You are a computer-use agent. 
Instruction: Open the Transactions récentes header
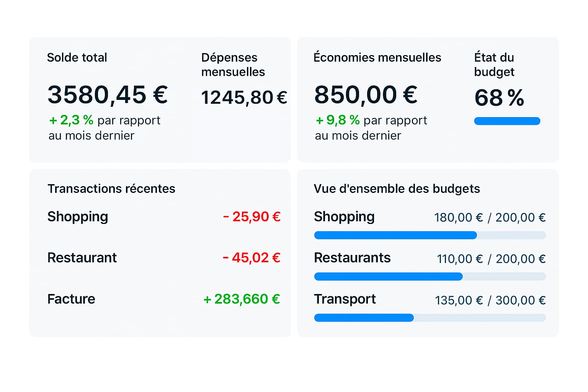(111, 188)
